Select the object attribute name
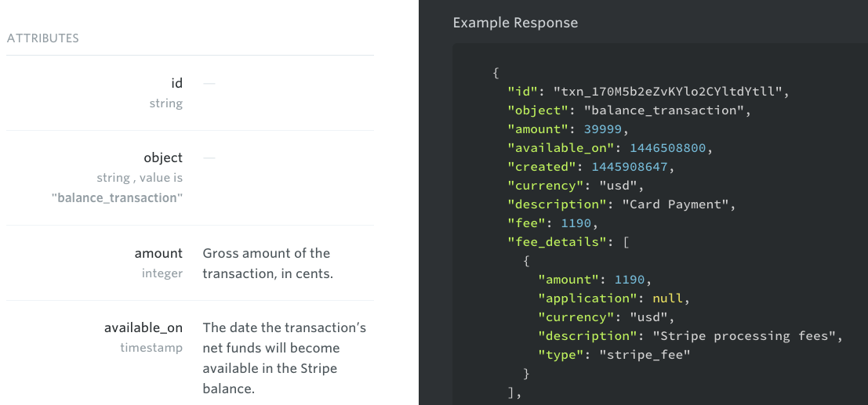This screenshot has width=868, height=405. pyautogui.click(x=163, y=157)
